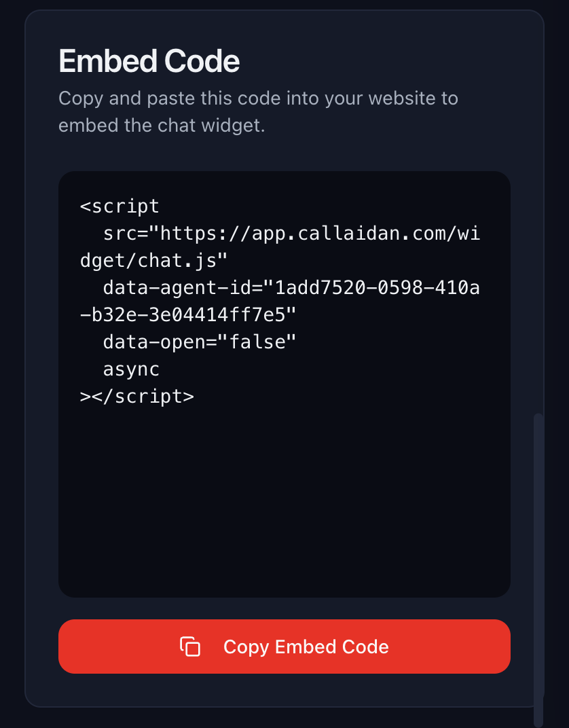Click the closing </script> tag
Image resolution: width=569 pixels, height=728 pixels.
click(x=136, y=395)
